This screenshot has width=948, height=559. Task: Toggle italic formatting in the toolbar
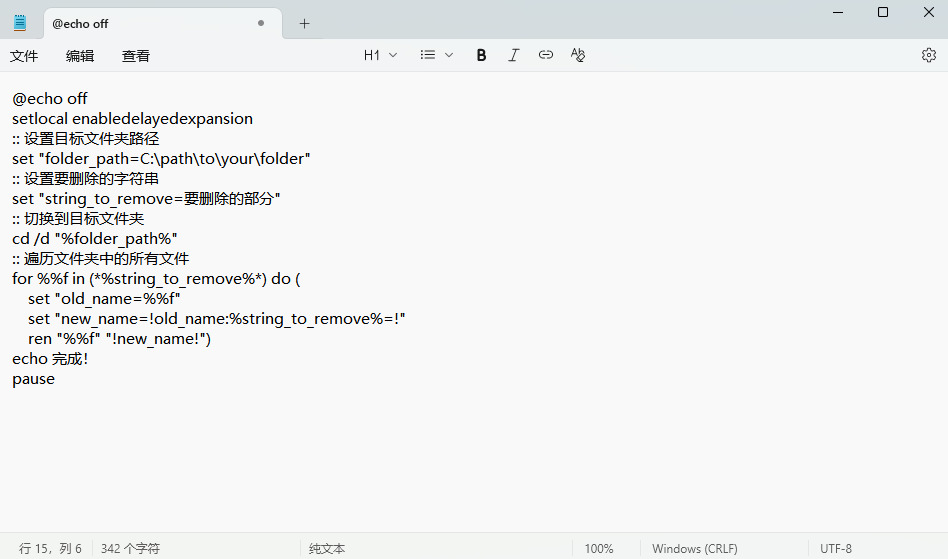513,56
